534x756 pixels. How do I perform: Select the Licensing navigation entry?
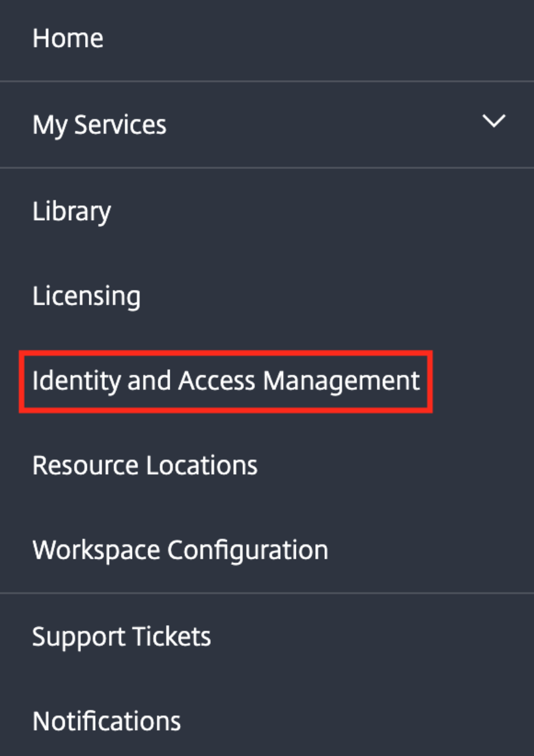coord(86,297)
